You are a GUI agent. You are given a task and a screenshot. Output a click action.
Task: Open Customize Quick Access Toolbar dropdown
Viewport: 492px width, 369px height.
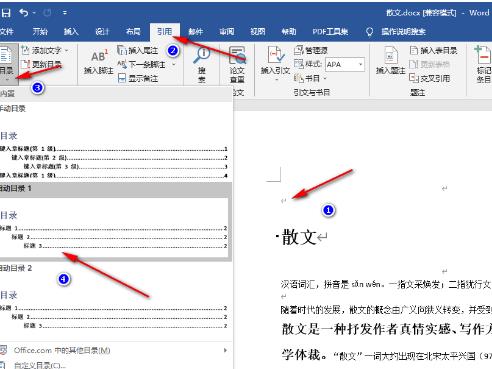(x=65, y=13)
